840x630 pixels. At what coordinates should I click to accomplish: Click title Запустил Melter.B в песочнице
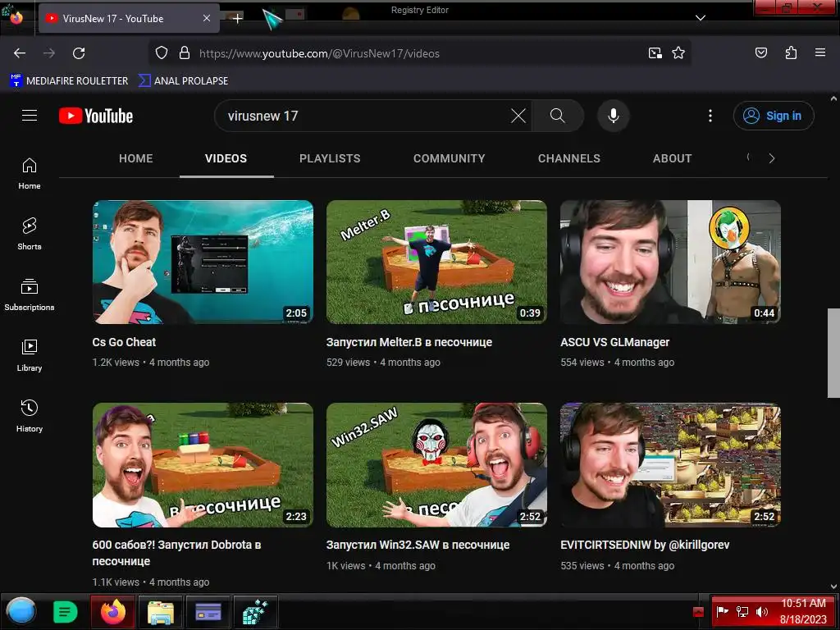point(409,342)
